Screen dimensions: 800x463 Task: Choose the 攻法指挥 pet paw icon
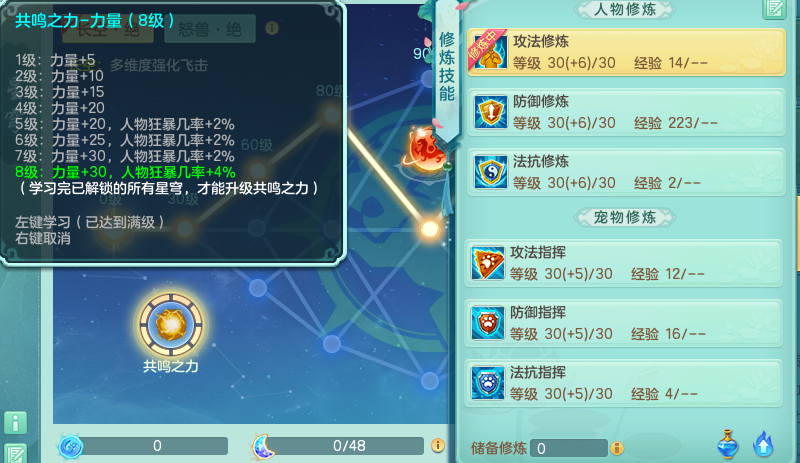(488, 263)
